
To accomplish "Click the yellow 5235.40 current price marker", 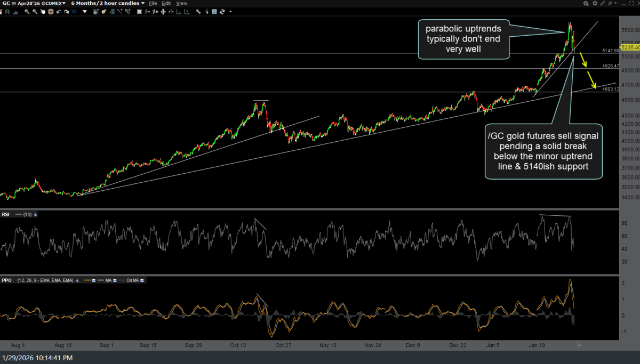I will pos(630,47).
